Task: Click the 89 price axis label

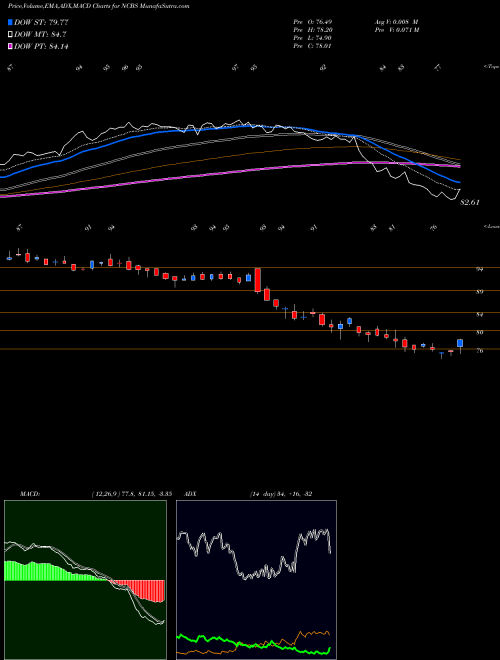Action: pos(479,291)
